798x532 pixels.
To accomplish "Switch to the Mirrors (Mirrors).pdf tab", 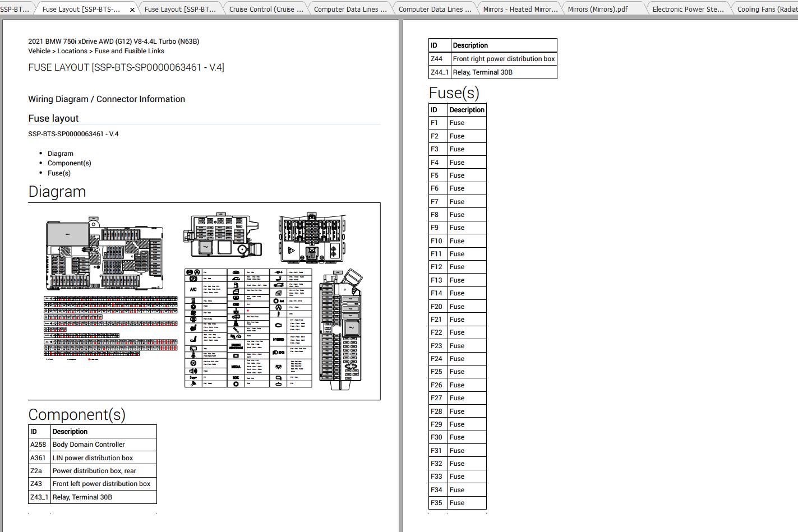I will tap(598, 9).
